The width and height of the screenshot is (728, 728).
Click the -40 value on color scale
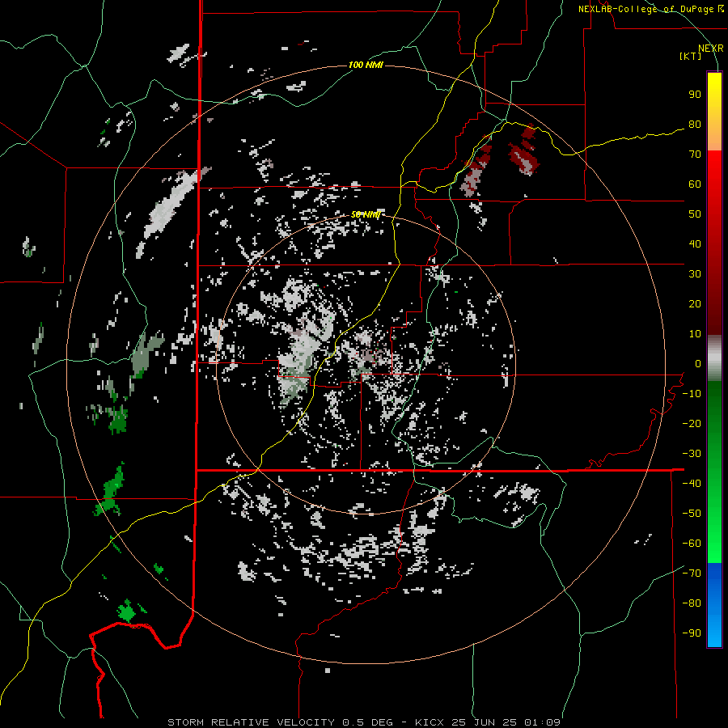(692, 484)
